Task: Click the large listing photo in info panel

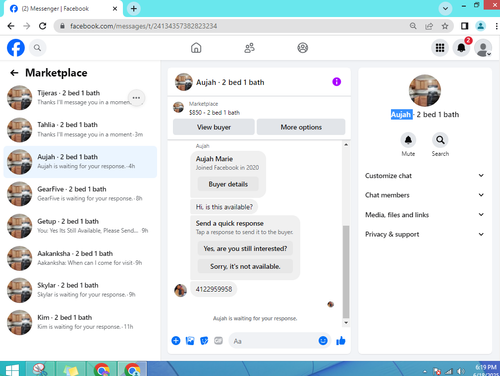Action: (425, 90)
